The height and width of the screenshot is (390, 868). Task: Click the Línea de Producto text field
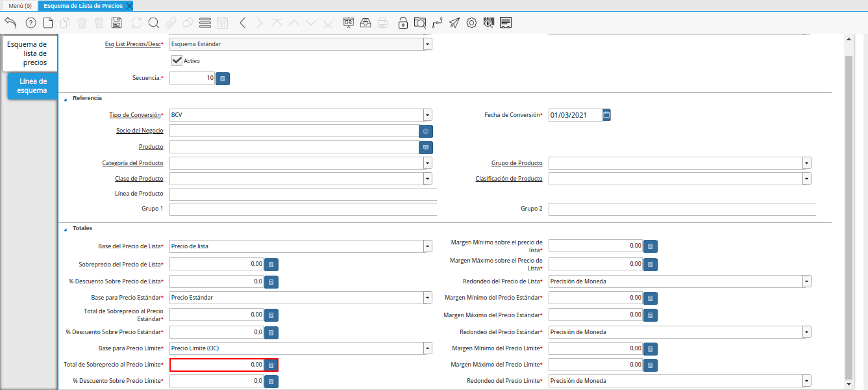pyautogui.click(x=303, y=194)
